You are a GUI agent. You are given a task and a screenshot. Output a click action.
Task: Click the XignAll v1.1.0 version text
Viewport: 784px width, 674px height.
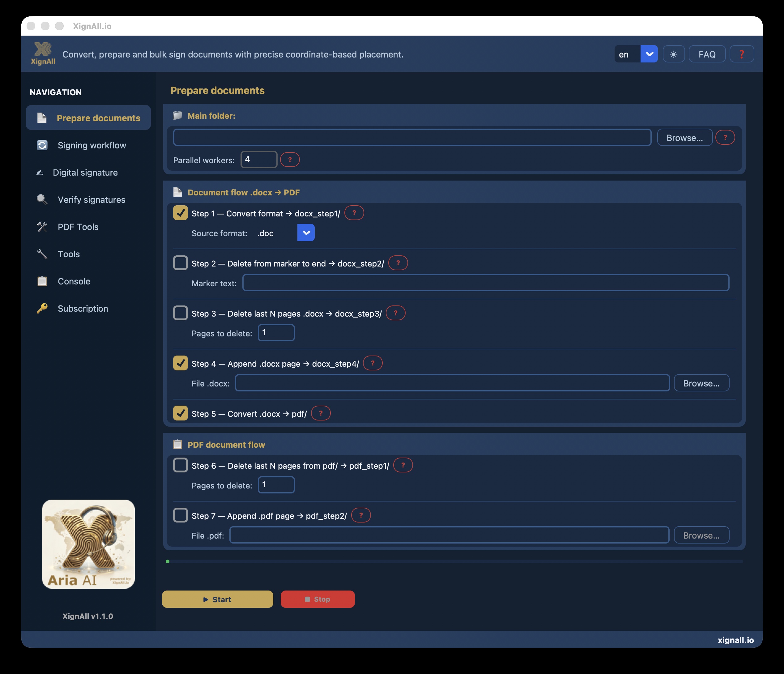coord(88,616)
